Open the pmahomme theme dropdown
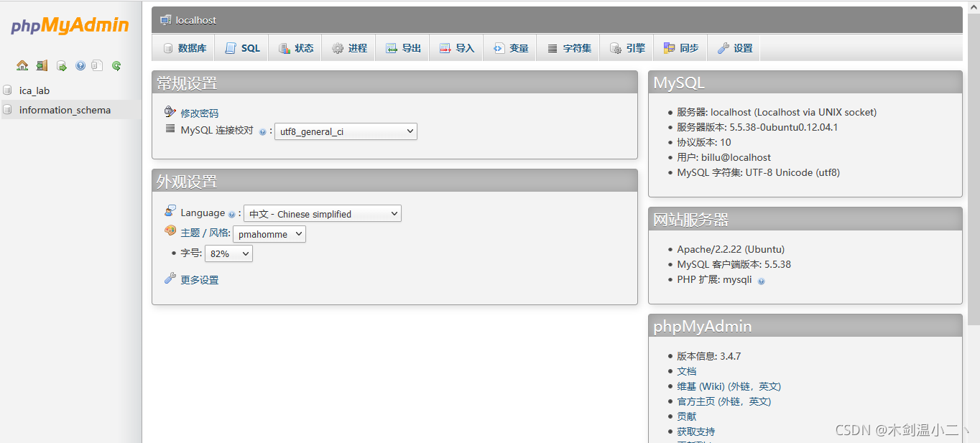Screen dimensions: 980x443 pos(269,234)
